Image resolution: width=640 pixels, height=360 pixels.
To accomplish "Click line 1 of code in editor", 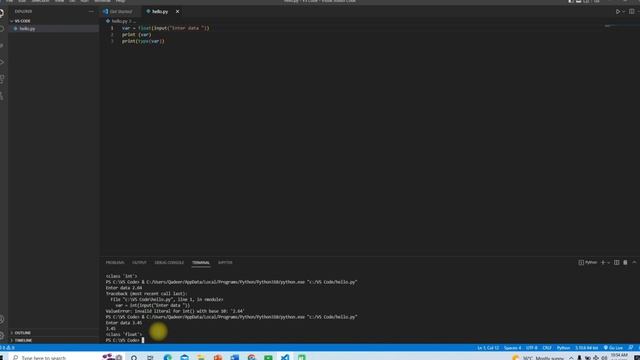I will (165, 28).
